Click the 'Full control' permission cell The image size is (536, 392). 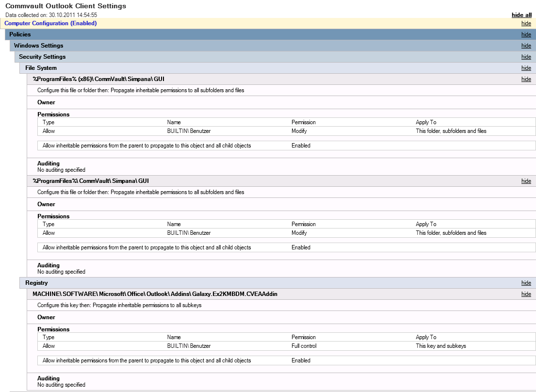[x=304, y=346]
